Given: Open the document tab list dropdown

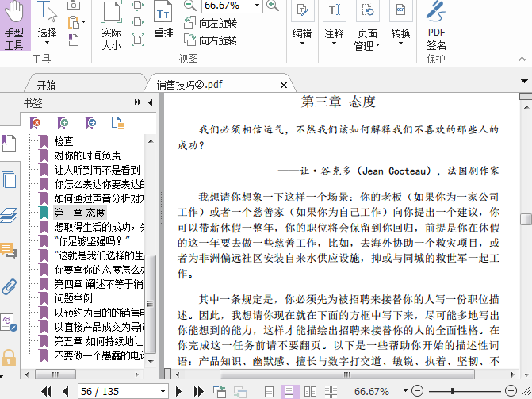Looking at the screenshot, I should 524,81.
